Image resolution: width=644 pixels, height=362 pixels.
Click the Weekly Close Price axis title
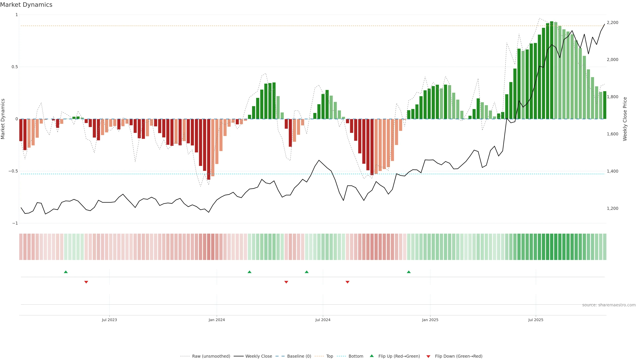tap(625, 119)
